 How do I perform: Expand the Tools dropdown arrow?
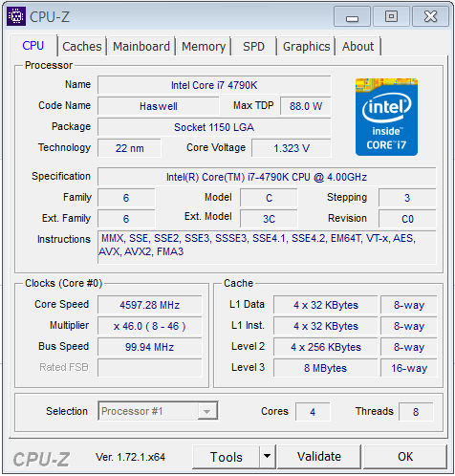click(x=268, y=457)
